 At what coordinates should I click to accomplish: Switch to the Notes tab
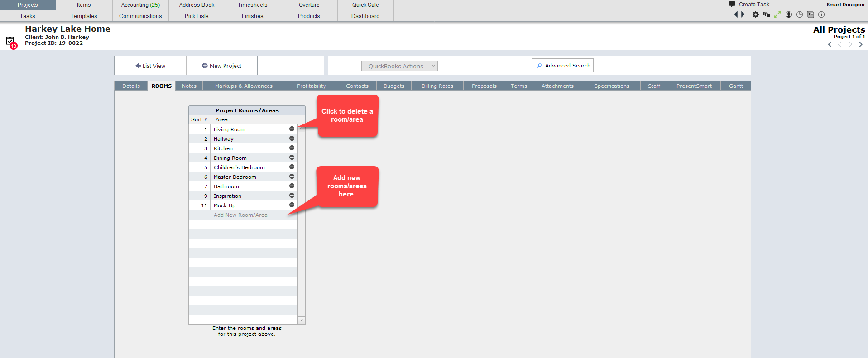[x=189, y=86]
